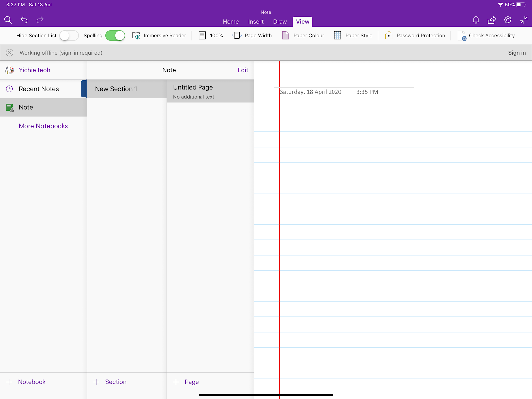Select the View tab

point(303,22)
